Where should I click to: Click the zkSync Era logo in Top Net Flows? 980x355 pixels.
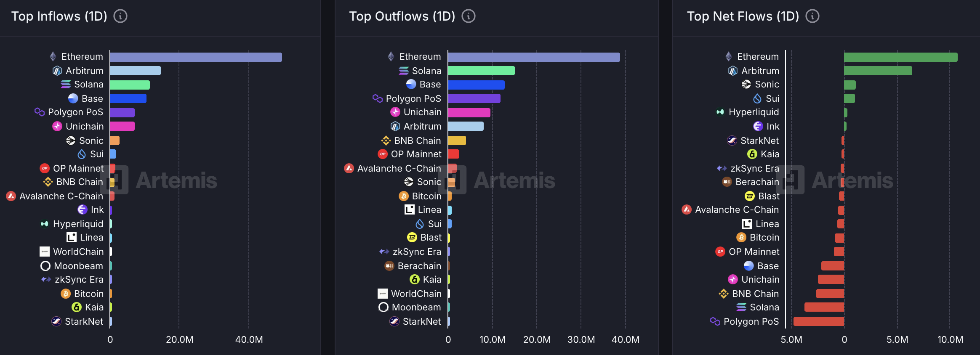[x=722, y=168]
